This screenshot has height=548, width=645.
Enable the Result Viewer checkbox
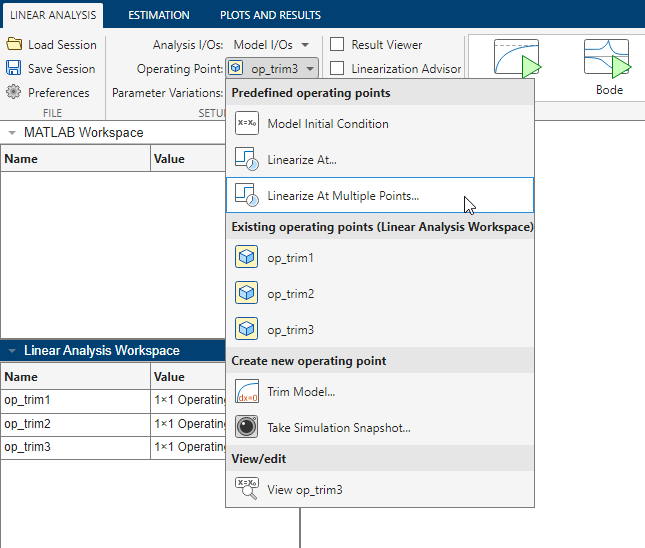click(x=338, y=44)
